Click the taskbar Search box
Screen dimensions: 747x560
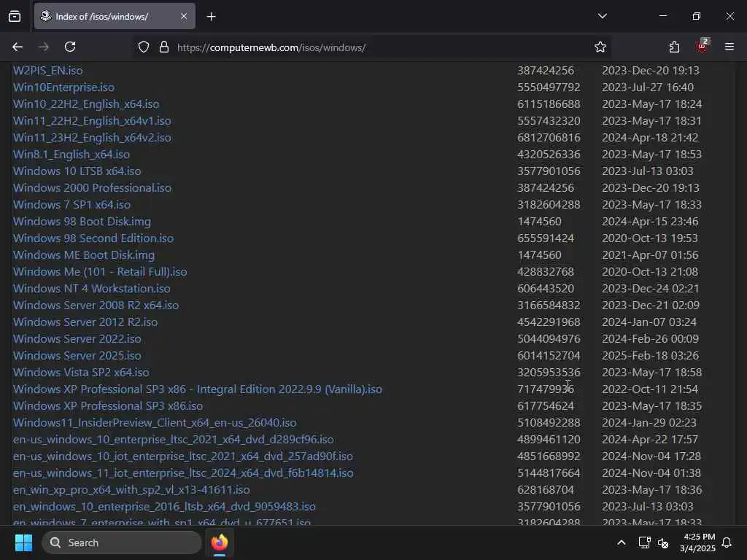122,542
